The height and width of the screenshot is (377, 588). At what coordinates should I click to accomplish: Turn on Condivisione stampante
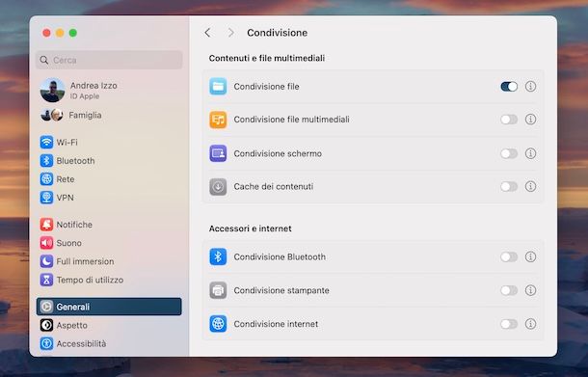click(509, 290)
